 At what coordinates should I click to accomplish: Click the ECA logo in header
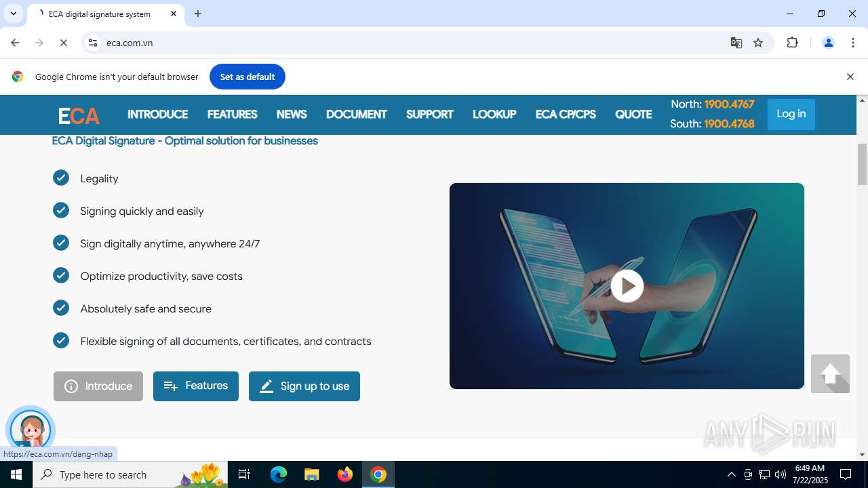click(x=79, y=116)
